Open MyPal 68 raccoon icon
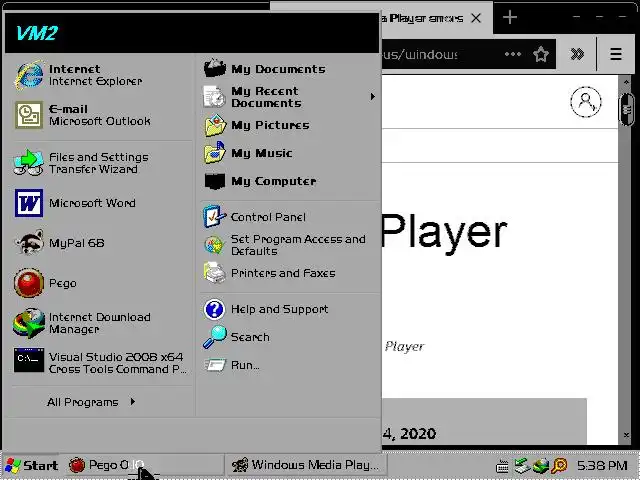This screenshot has width=640, height=480. tap(29, 242)
